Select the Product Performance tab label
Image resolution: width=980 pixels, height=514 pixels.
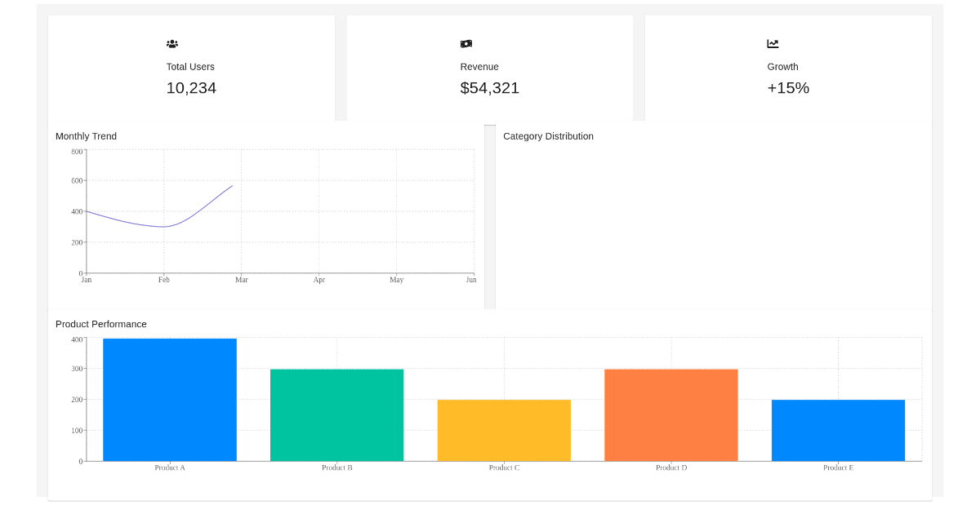click(100, 324)
